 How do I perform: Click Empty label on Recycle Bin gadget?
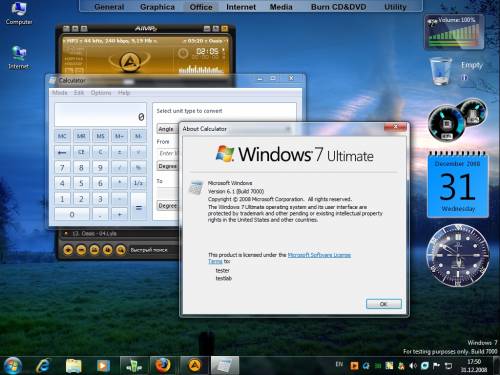[x=472, y=65]
